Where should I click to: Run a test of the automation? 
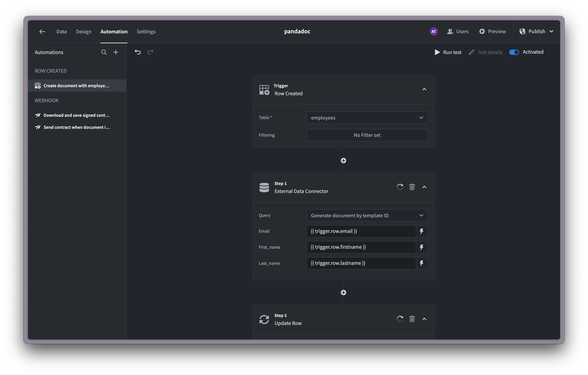(448, 52)
